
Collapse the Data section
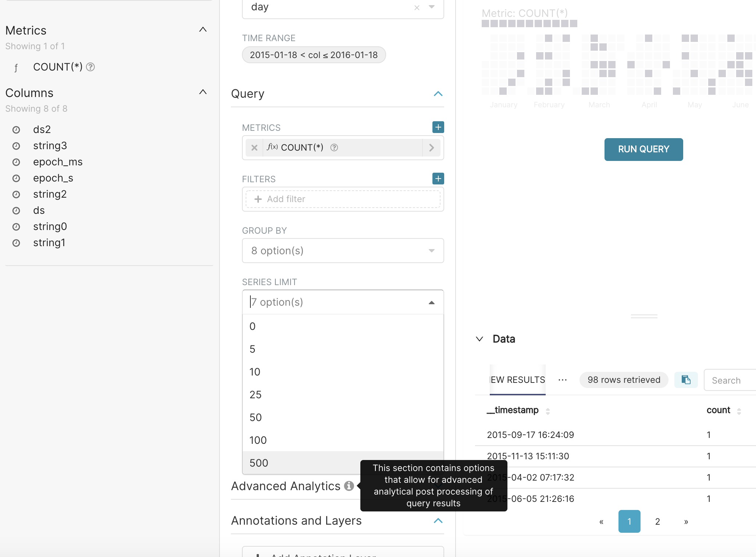[x=479, y=339]
